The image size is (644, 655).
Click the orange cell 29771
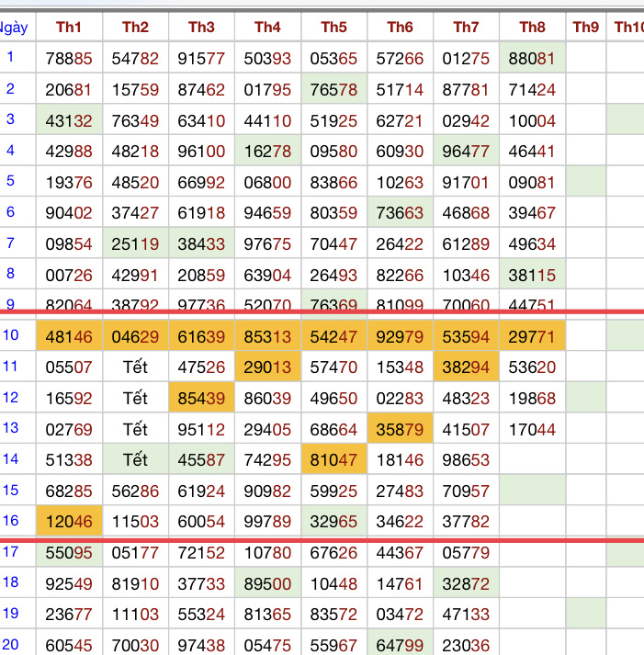click(x=532, y=336)
